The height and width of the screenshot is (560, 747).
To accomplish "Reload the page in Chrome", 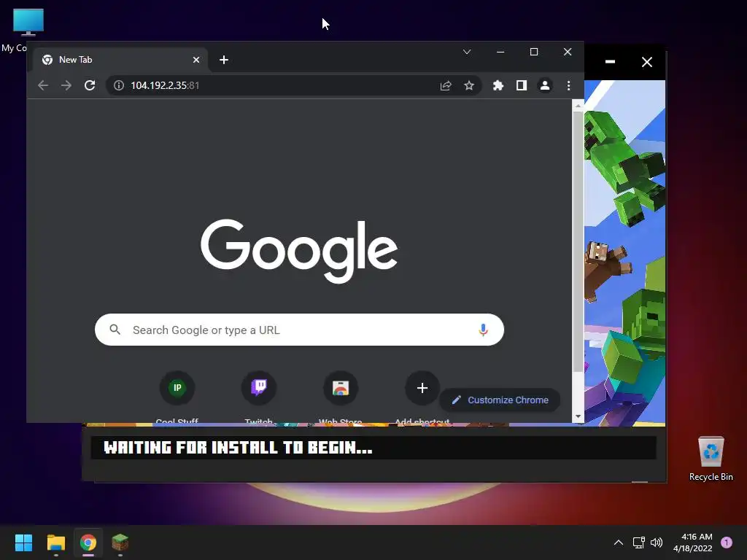I will tap(90, 85).
